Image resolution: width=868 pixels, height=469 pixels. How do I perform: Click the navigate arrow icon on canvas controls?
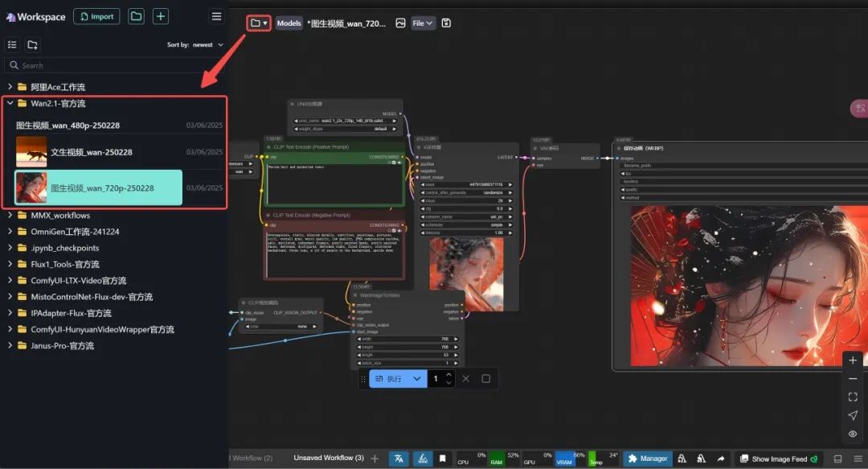click(853, 415)
